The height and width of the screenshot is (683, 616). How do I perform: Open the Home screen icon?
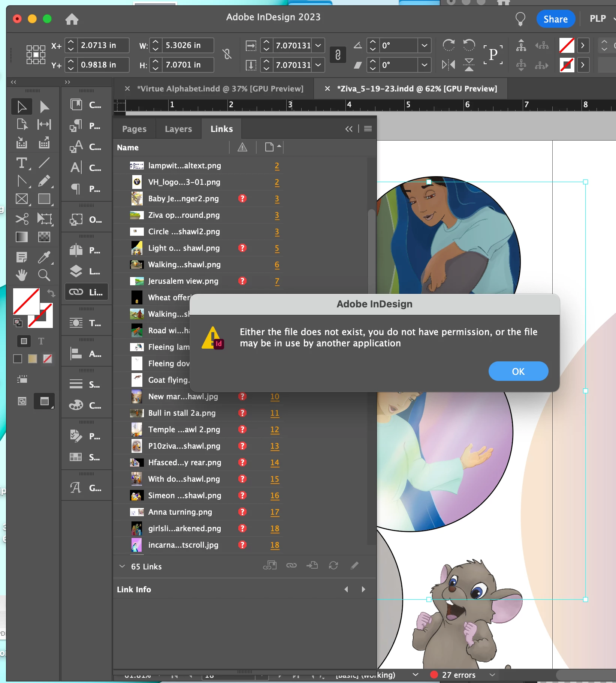click(x=72, y=19)
